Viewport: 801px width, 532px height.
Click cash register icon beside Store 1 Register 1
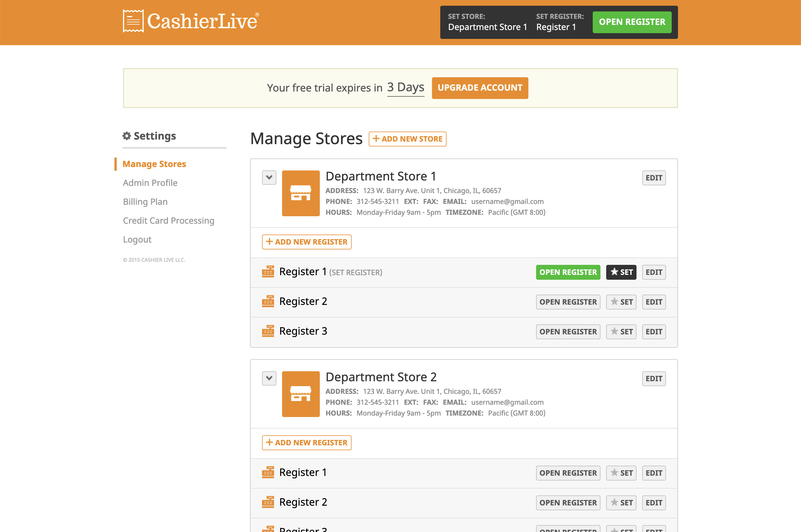(x=268, y=272)
